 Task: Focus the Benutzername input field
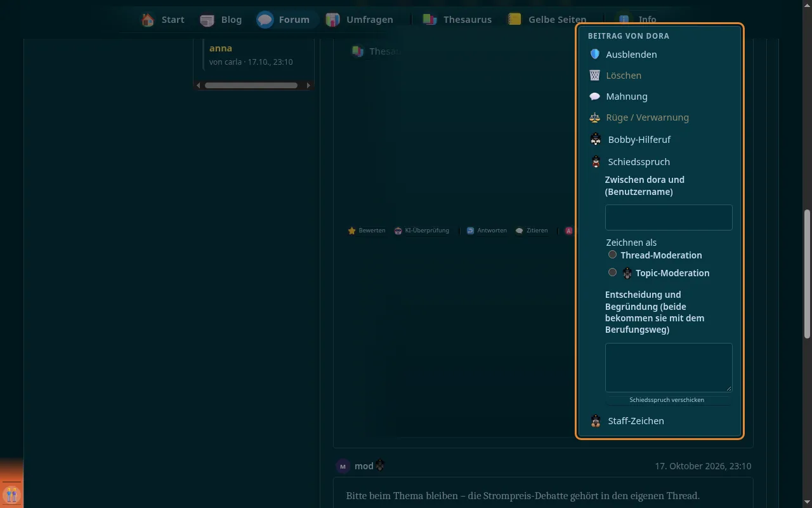(x=669, y=217)
